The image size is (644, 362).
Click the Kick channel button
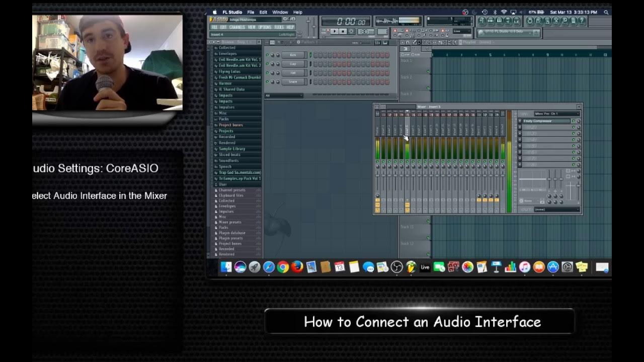(293, 55)
